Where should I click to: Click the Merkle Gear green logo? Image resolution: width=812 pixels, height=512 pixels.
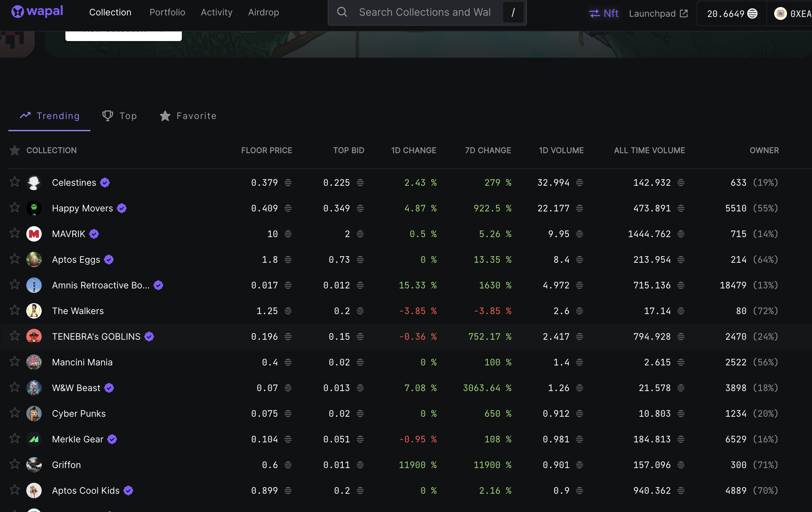click(x=34, y=439)
